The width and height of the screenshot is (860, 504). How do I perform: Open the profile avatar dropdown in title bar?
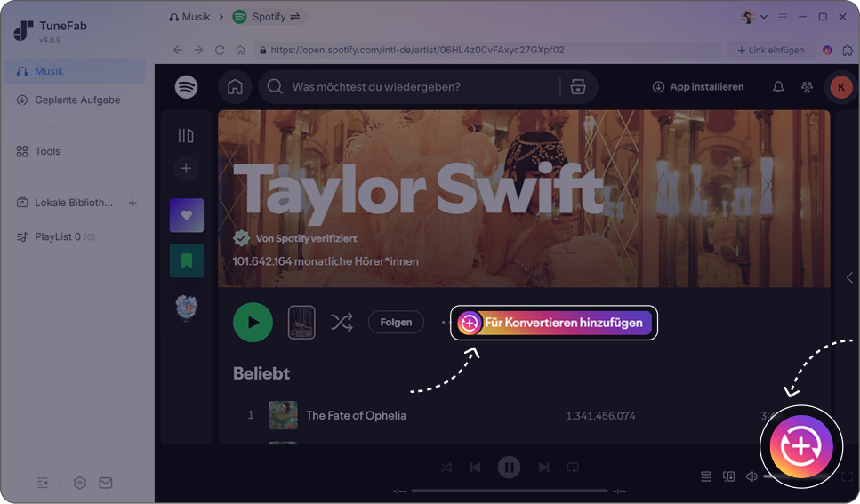753,17
